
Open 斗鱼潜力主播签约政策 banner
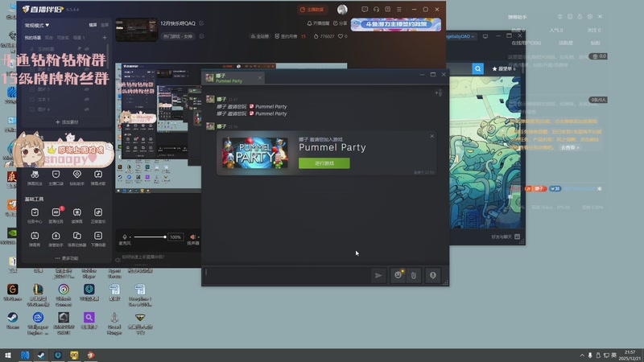click(x=396, y=24)
